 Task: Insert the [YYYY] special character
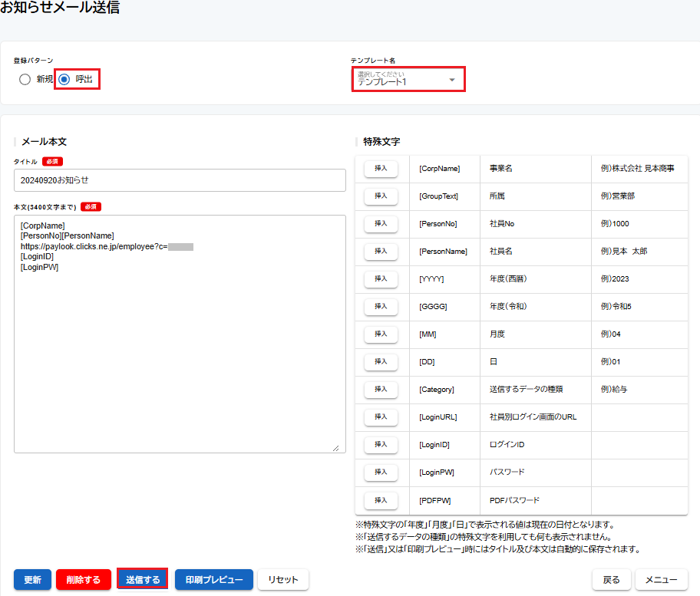pos(381,279)
